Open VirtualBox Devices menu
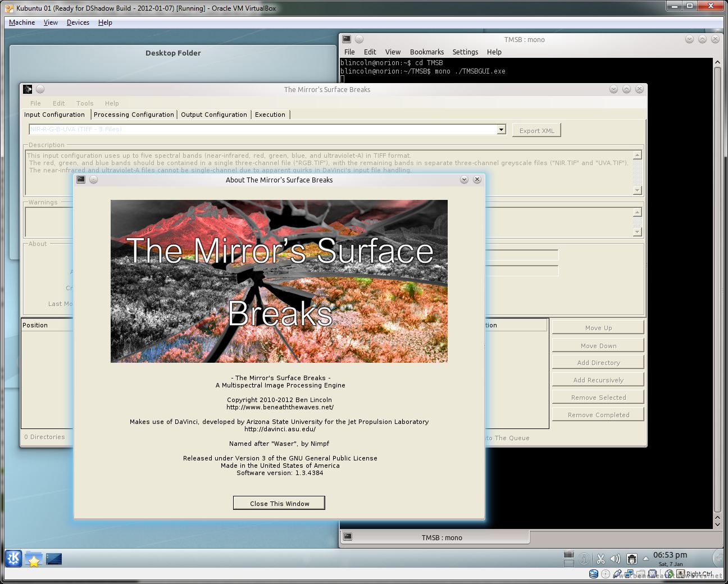Screen dimensions: 728x584 tap(78, 22)
